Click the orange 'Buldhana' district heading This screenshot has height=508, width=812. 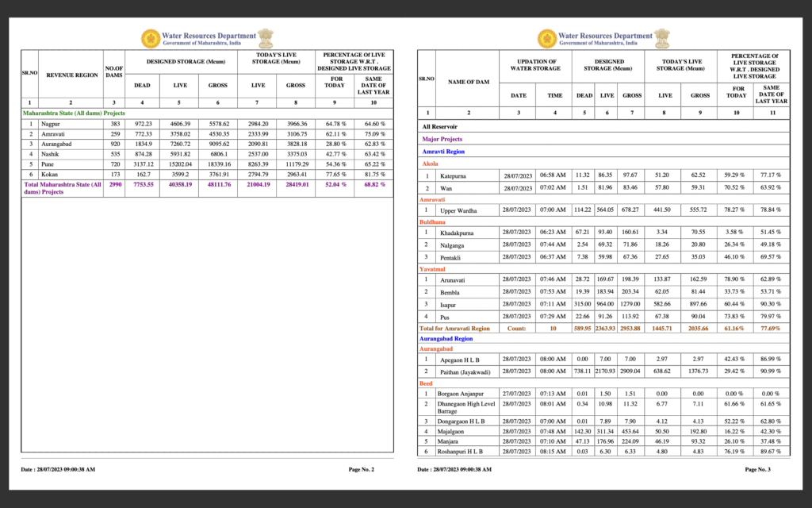tap(432, 222)
